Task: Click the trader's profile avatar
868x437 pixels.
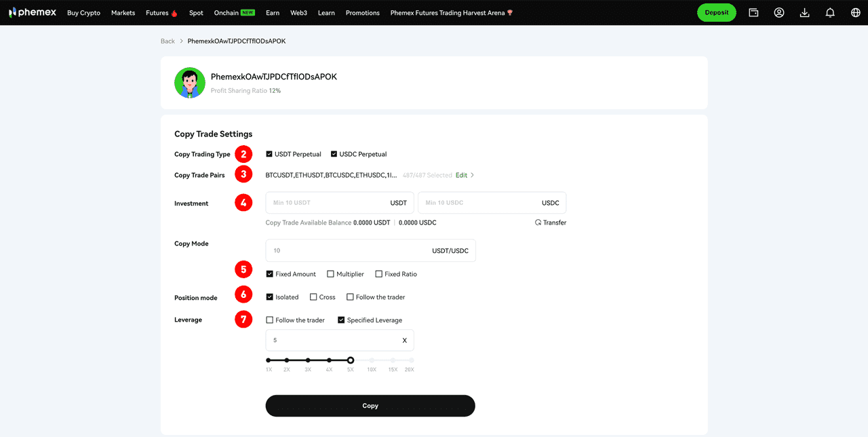Action: 190,83
